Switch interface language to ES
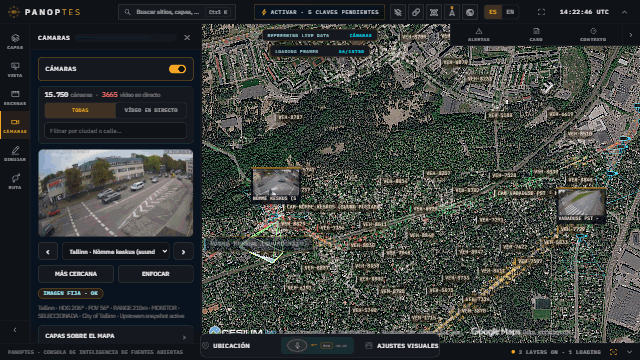This screenshot has height=360, width=640. (493, 12)
